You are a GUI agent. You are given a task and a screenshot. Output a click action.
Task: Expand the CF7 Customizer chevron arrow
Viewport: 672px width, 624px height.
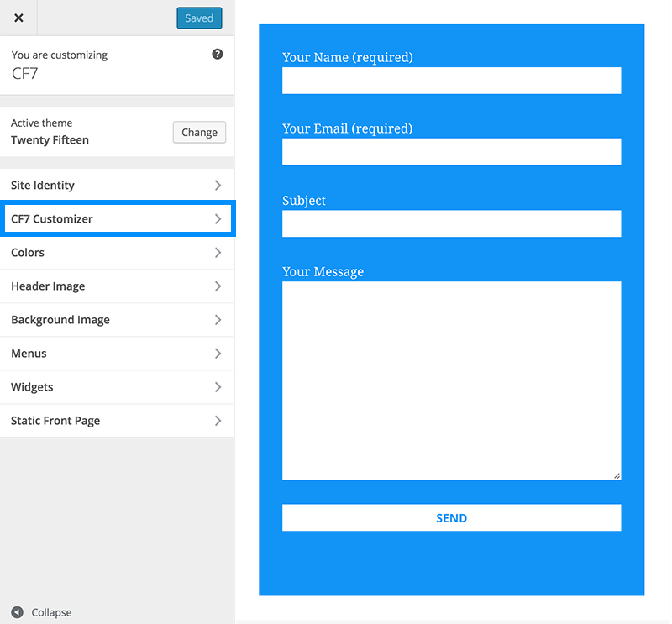[x=218, y=219]
